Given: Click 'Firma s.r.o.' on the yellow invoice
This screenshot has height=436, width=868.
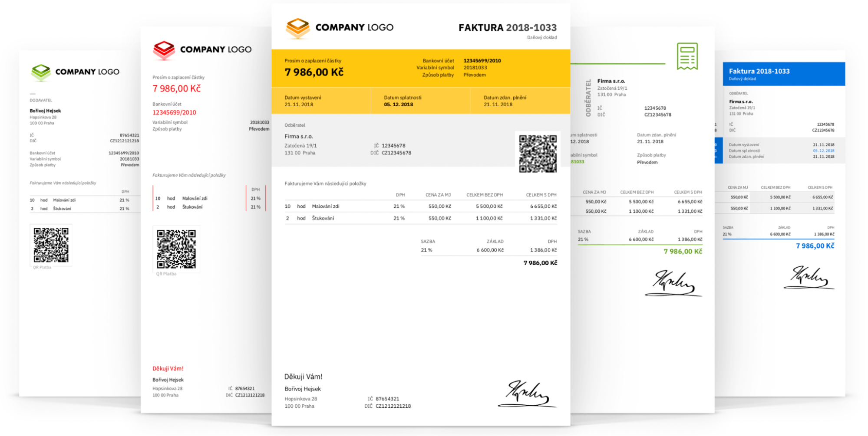Looking at the screenshot, I should click(x=299, y=136).
